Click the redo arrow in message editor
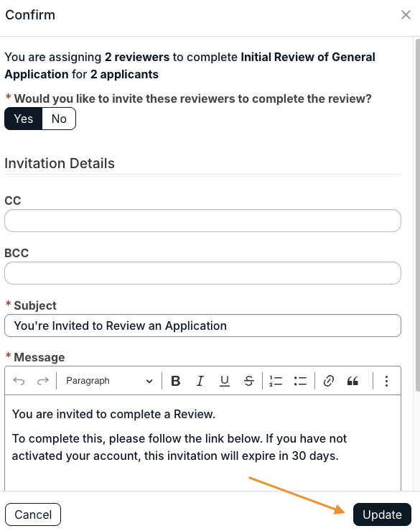This screenshot has height=531, width=420. tap(42, 381)
